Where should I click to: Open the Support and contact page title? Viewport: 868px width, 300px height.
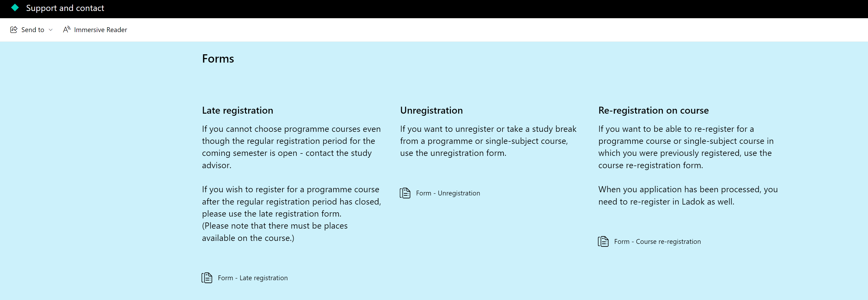click(65, 8)
